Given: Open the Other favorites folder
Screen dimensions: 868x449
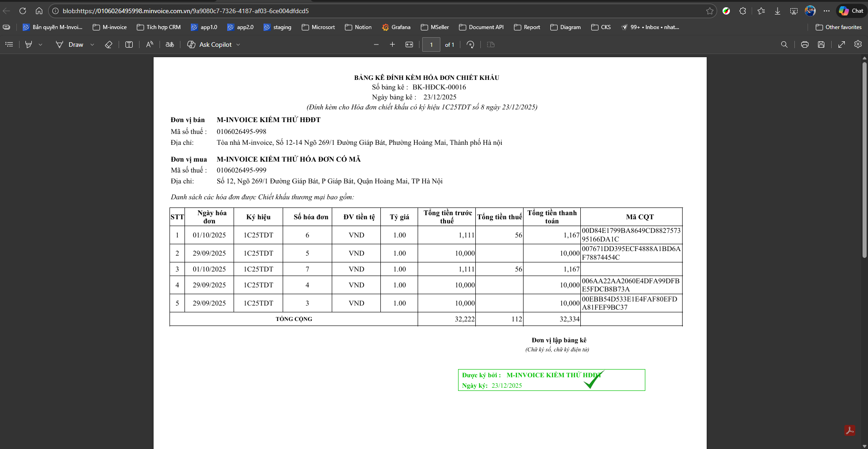Looking at the screenshot, I should tap(838, 27).
